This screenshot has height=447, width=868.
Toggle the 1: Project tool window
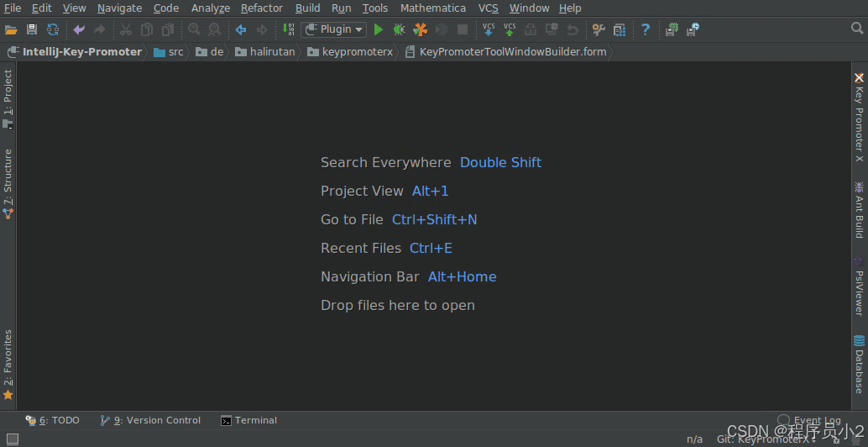click(8, 99)
